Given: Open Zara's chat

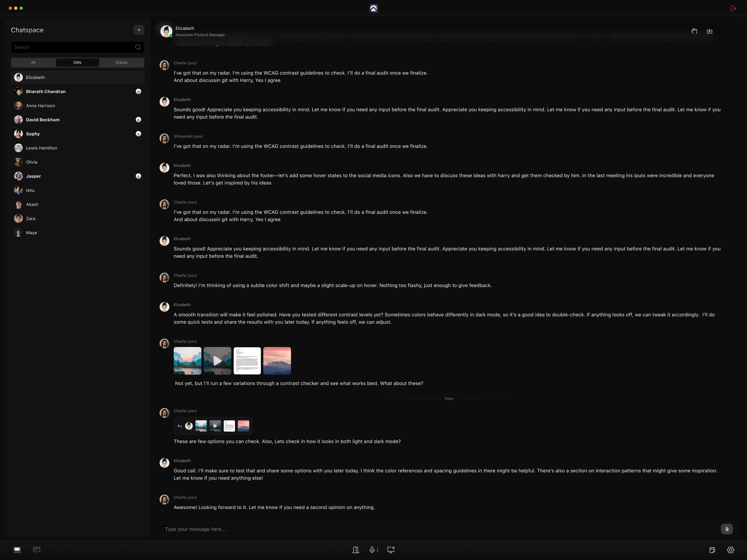Looking at the screenshot, I should [78, 219].
